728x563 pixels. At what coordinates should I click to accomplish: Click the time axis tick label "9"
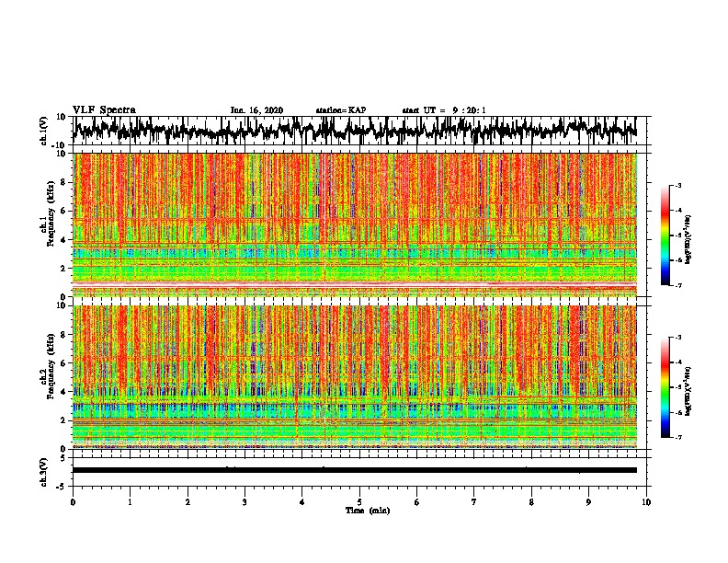pyautogui.click(x=588, y=502)
